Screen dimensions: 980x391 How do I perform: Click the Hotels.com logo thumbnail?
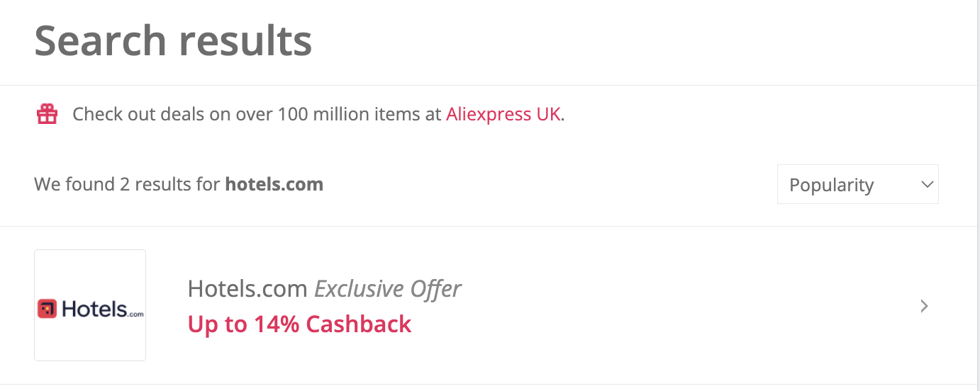pos(90,305)
